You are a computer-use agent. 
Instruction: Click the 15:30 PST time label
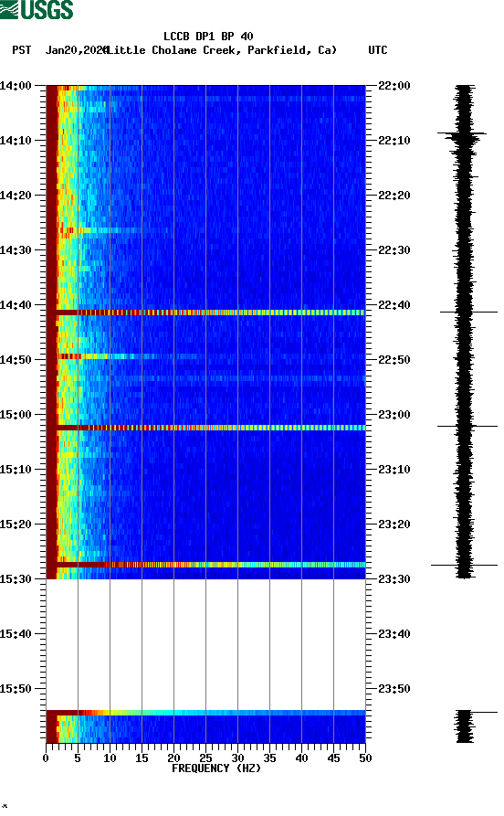tap(16, 579)
